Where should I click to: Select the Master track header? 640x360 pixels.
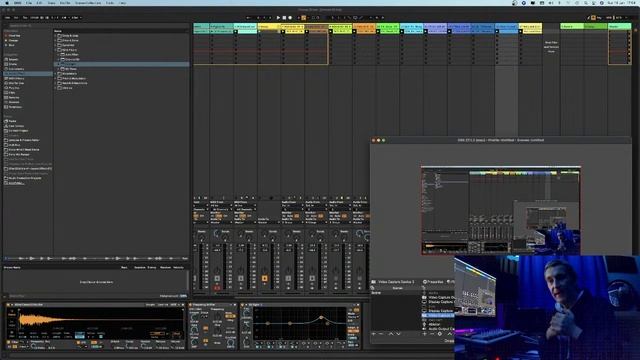click(x=619, y=27)
